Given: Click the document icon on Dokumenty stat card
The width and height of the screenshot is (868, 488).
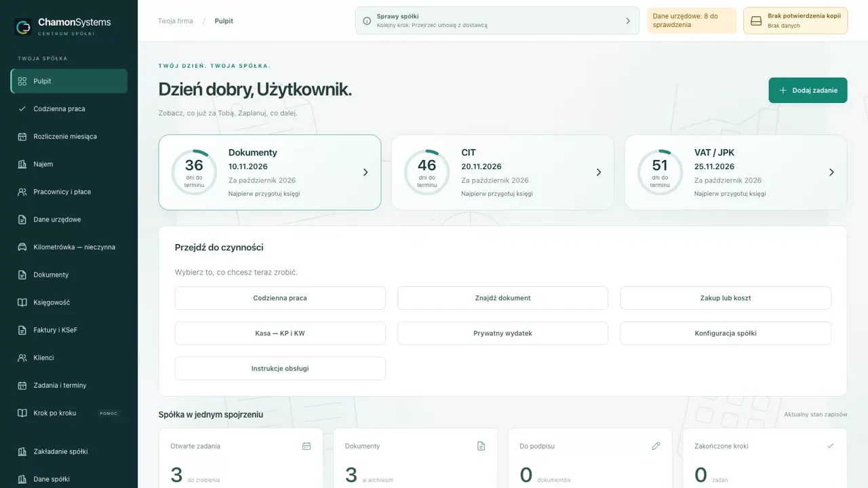Looking at the screenshot, I should (x=481, y=446).
